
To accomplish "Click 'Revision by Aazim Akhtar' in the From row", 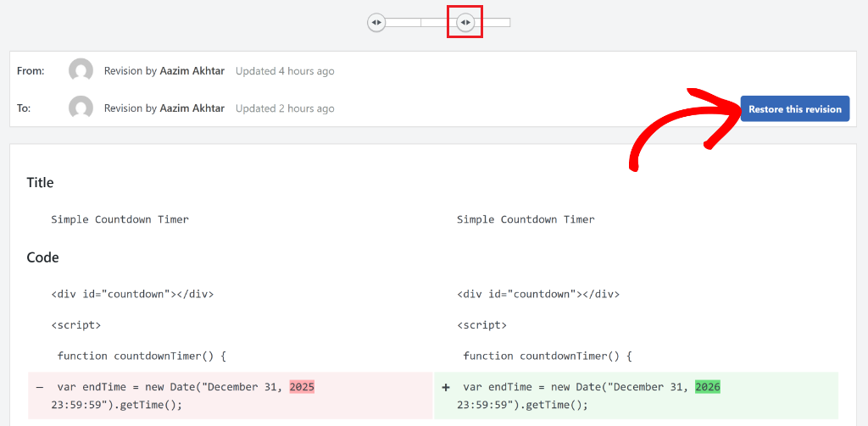I will tap(164, 71).
